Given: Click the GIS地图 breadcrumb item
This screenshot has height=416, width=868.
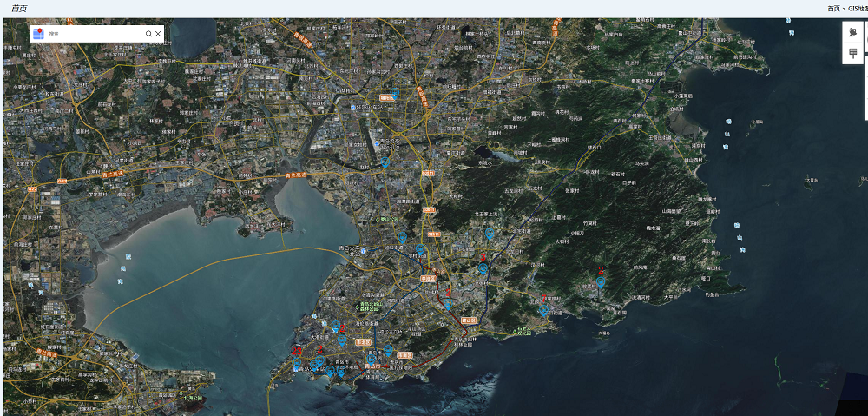Looking at the screenshot, I should [858, 8].
